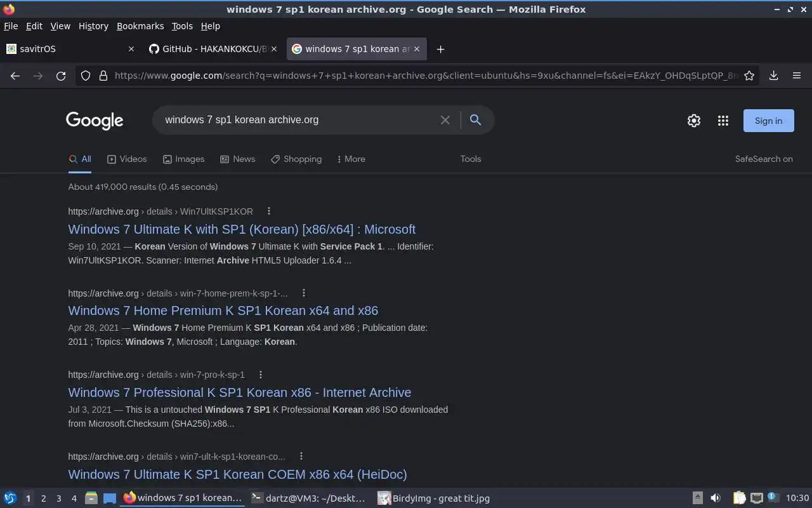
Task: Open Google quick settings gear
Action: (x=694, y=121)
